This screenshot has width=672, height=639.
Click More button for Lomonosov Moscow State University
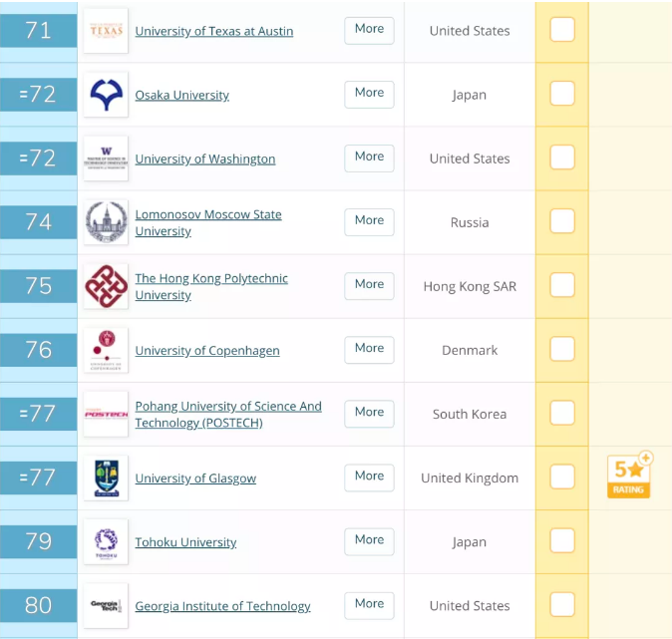tap(369, 221)
